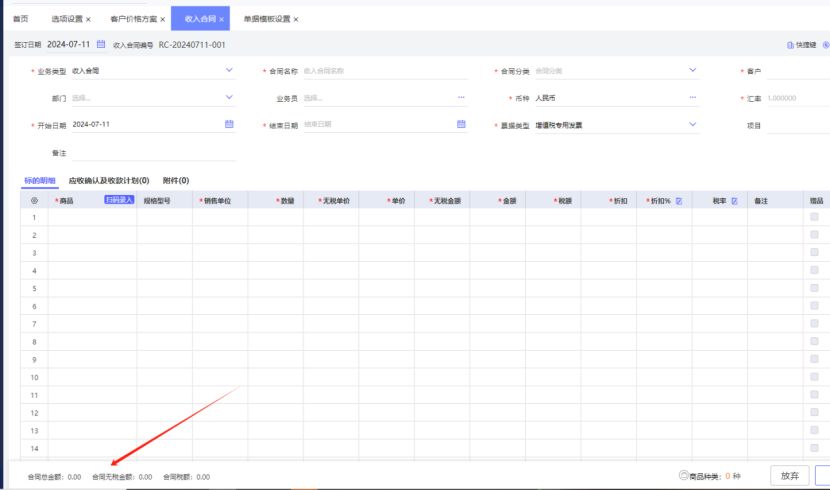Expand the 业务类型 dropdown
The width and height of the screenshot is (830, 490).
[x=229, y=71]
